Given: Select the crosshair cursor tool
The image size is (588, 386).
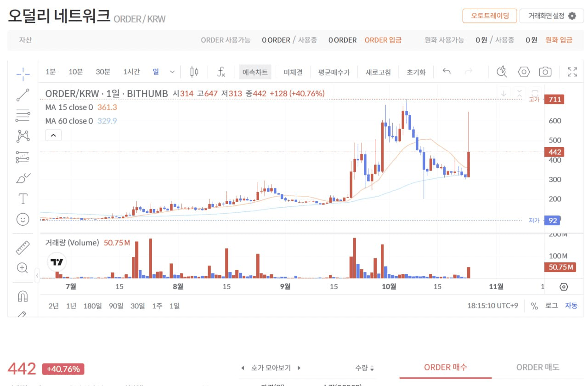Looking at the screenshot, I should pyautogui.click(x=23, y=72).
